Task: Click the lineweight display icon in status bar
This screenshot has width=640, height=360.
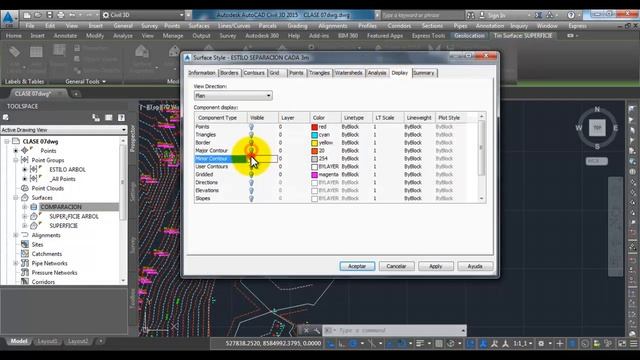Action: 420,344
